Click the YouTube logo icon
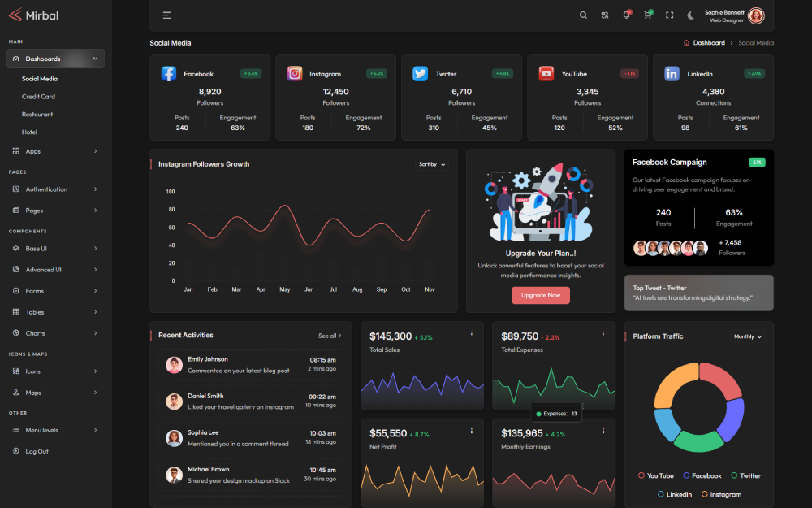 pos(546,74)
